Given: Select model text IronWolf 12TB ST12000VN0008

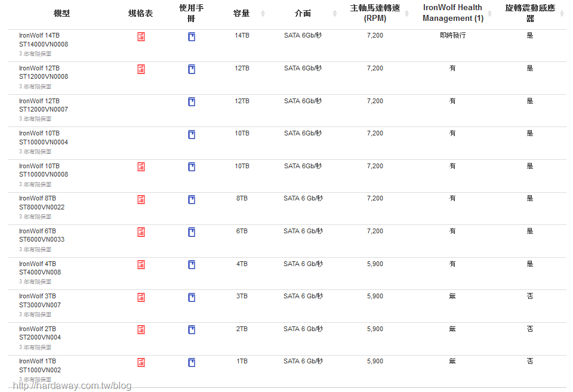Looking at the screenshot, I should point(44,72).
